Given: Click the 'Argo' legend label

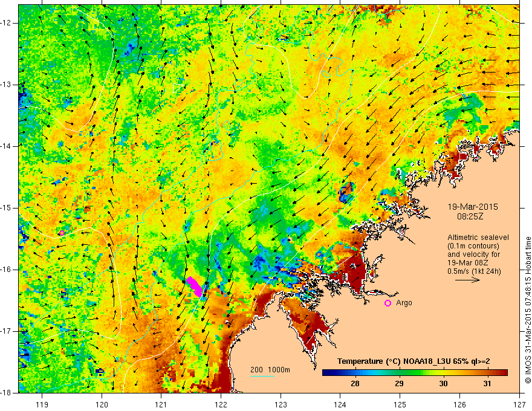Looking at the screenshot, I should click(404, 303).
